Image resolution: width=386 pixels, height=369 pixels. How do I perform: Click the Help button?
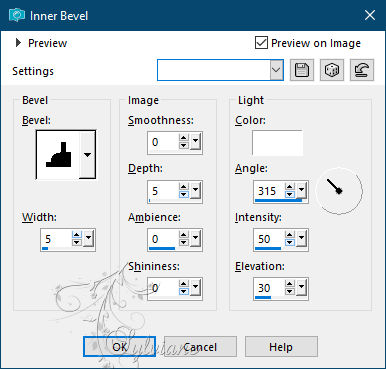point(281,347)
